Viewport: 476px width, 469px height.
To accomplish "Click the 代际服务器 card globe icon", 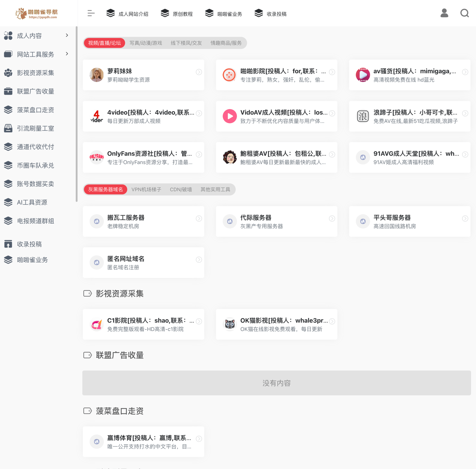I will tap(230, 221).
